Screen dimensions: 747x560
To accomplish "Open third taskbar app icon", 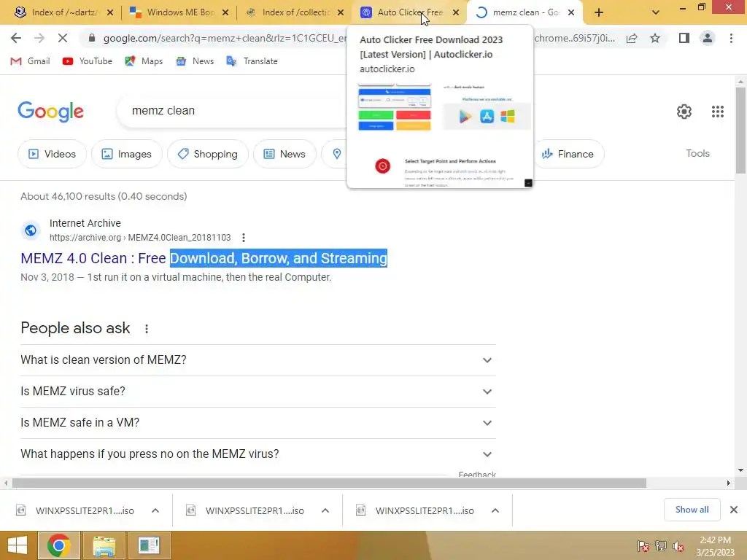I will (x=149, y=545).
